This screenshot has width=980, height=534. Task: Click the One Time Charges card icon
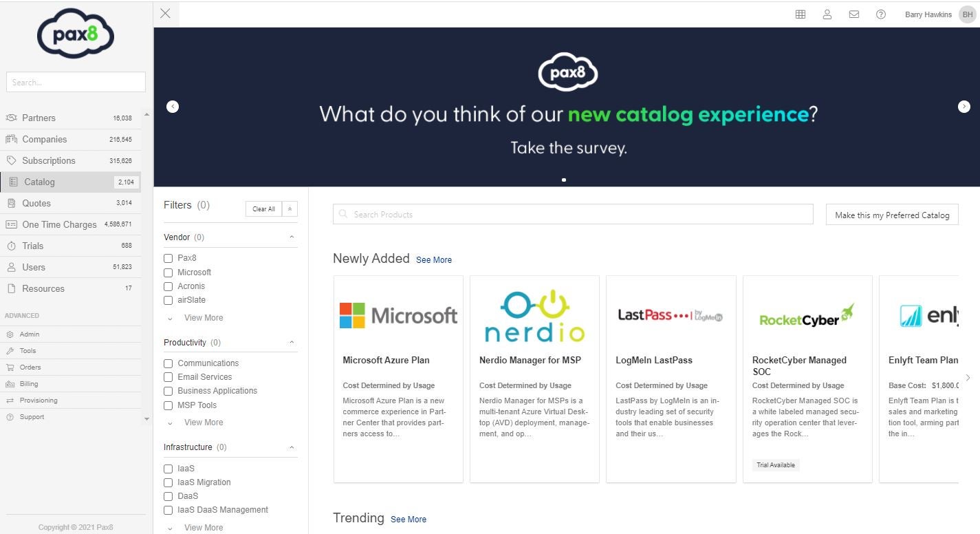11,224
